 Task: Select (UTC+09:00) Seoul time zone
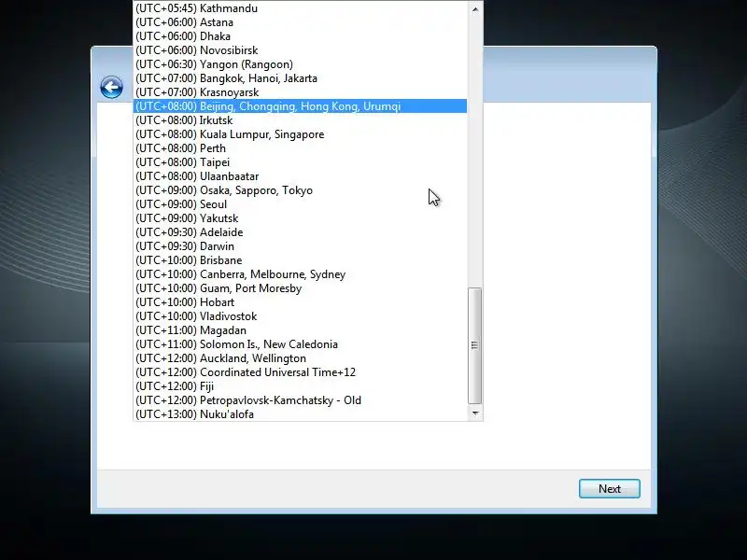click(x=300, y=204)
